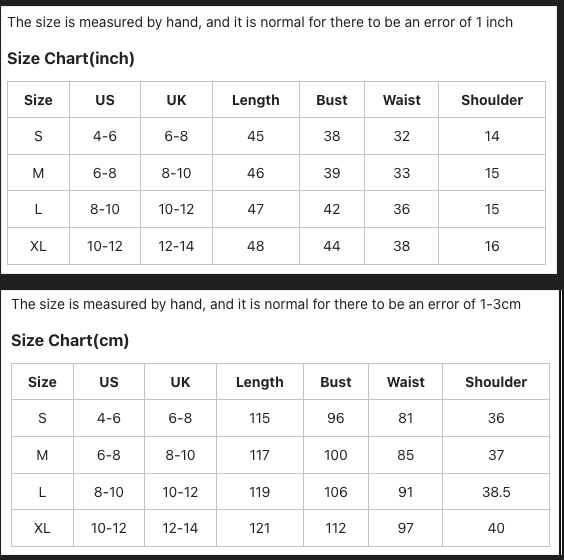Select Length value 45 in inch table
This screenshot has width=564, height=560.
(255, 136)
